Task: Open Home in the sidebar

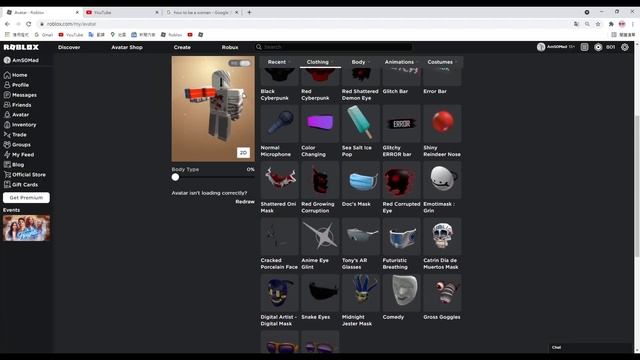Action: pos(16,75)
